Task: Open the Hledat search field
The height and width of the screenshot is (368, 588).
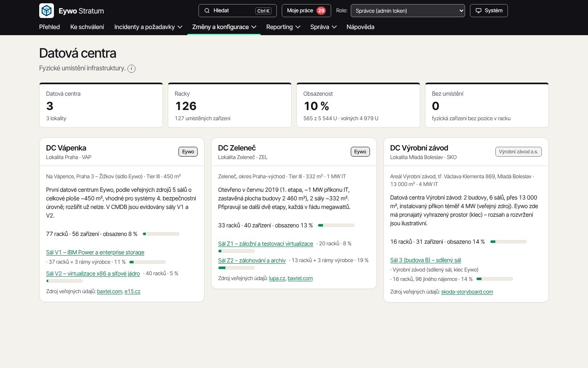Action: pyautogui.click(x=238, y=11)
